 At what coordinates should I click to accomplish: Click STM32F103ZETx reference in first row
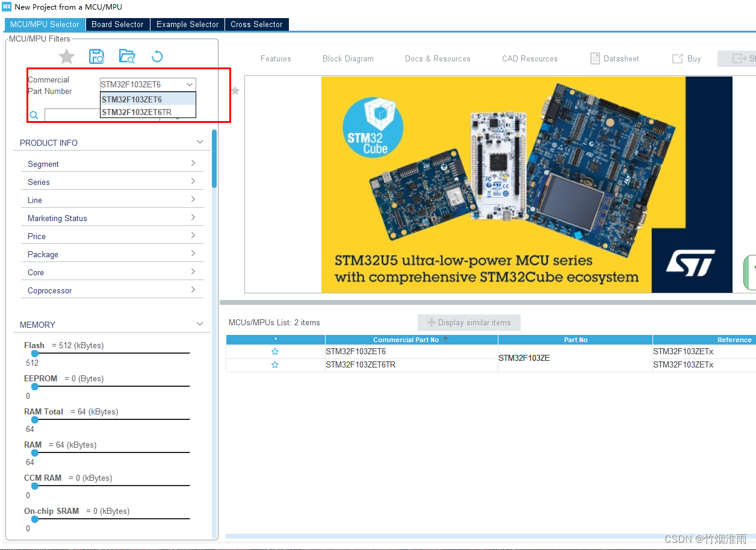point(704,351)
